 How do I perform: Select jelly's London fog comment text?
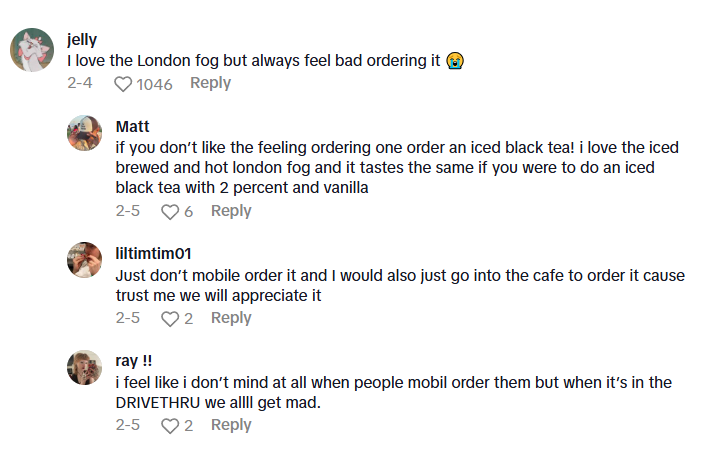click(x=254, y=61)
